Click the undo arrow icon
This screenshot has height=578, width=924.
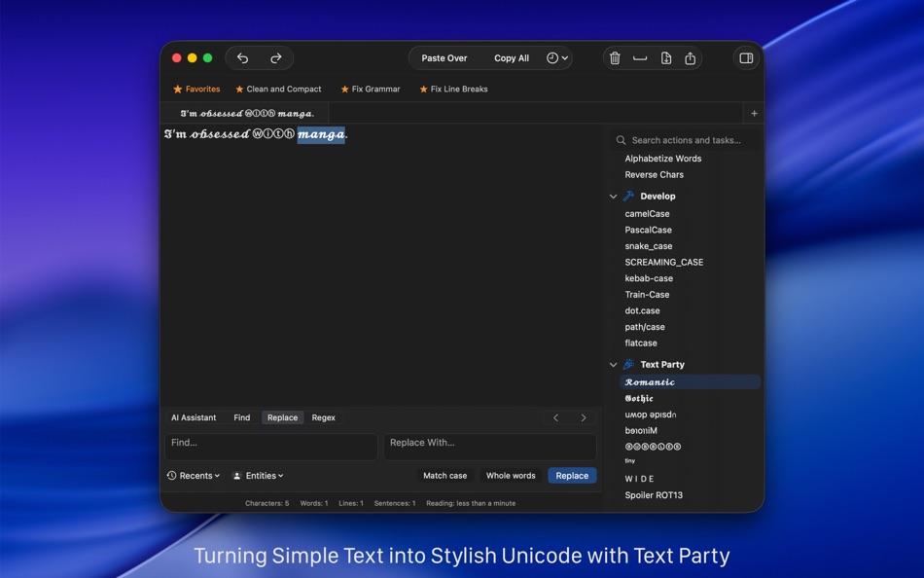242,57
